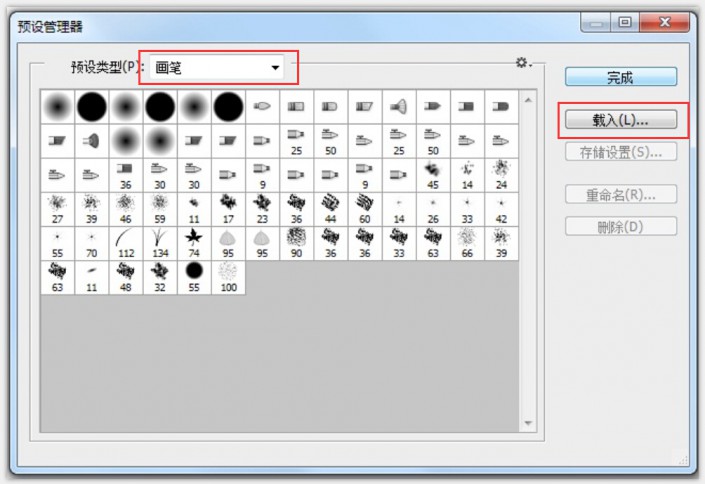This screenshot has width=705, height=484.
Task: Select the fan-shaped brush tip in first row
Action: coord(397,105)
